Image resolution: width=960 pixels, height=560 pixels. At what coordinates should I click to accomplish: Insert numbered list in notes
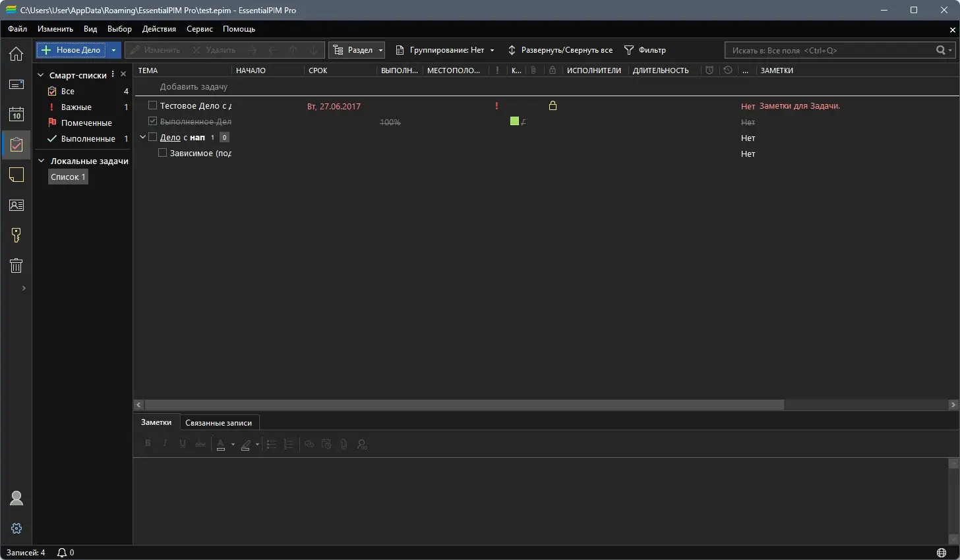288,444
